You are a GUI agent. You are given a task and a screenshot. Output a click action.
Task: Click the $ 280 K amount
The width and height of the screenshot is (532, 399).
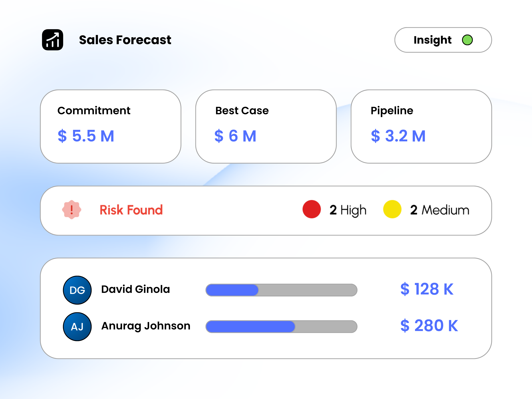[x=429, y=326]
